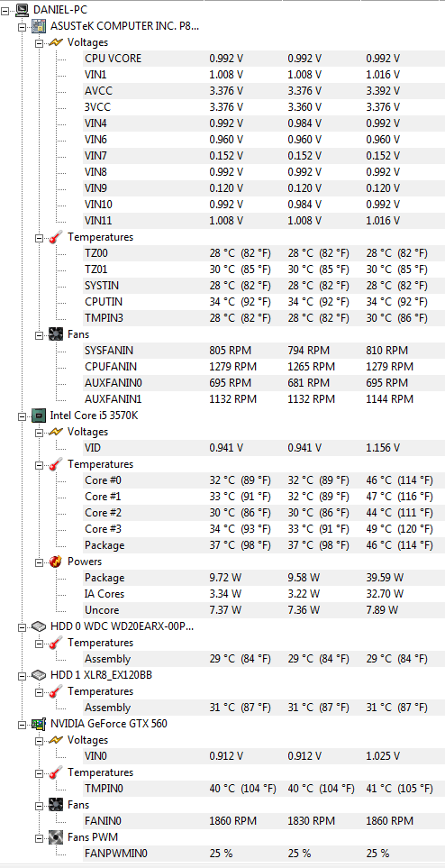Click the motherboard Fans section fan icon
This screenshot has width=445, height=868.
point(56,334)
